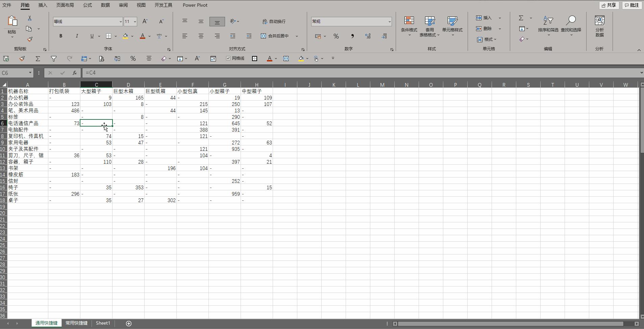Apply the red font color in the ribbon
This screenshot has height=329, width=644.
click(x=143, y=36)
